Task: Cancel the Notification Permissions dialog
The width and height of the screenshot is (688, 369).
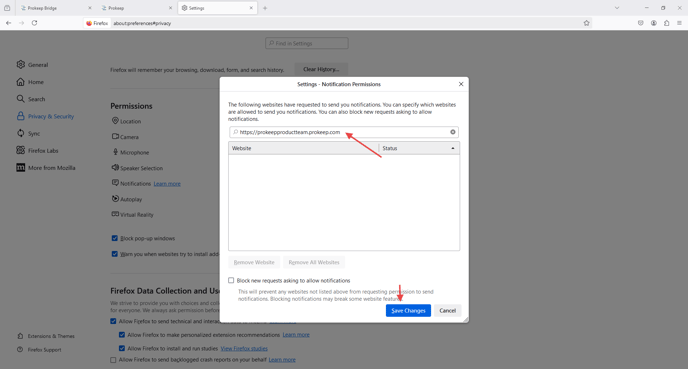Action: pyautogui.click(x=448, y=311)
